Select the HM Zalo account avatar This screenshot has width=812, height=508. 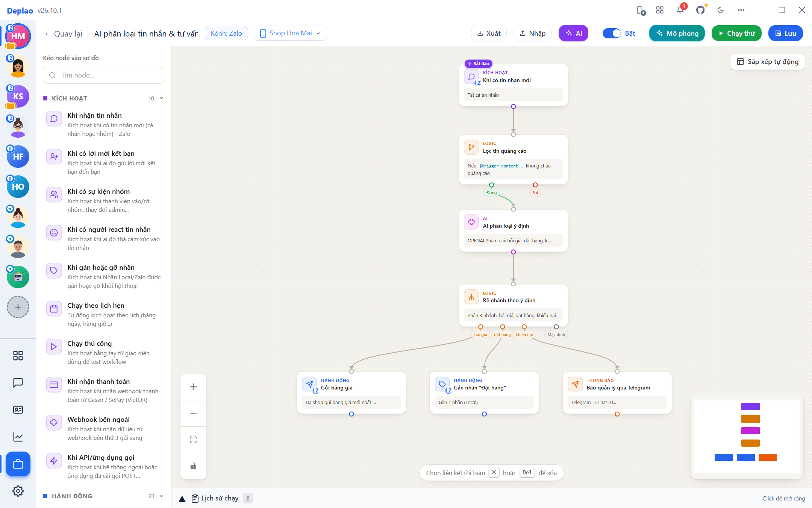18,36
